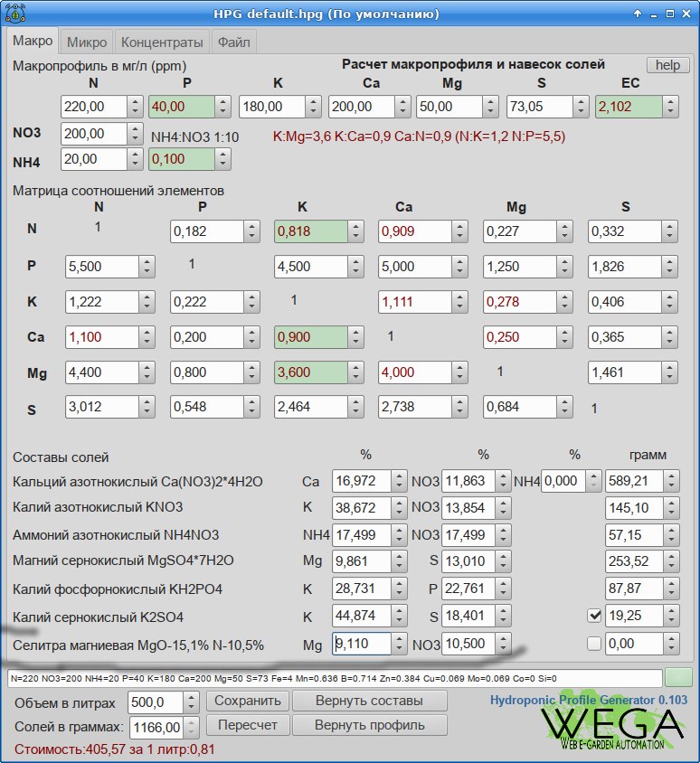Adjust spinner of NH4NO3 grams 57,15

point(671,535)
